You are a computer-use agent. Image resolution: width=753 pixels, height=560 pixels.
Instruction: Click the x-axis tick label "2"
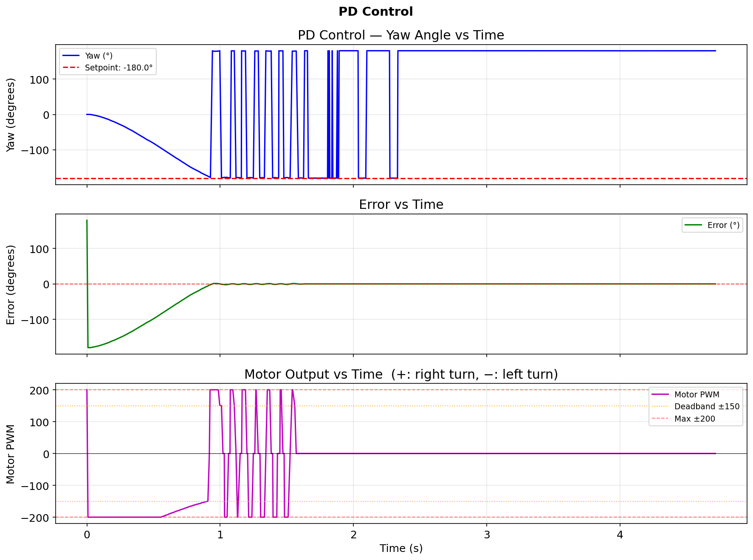pos(353,535)
